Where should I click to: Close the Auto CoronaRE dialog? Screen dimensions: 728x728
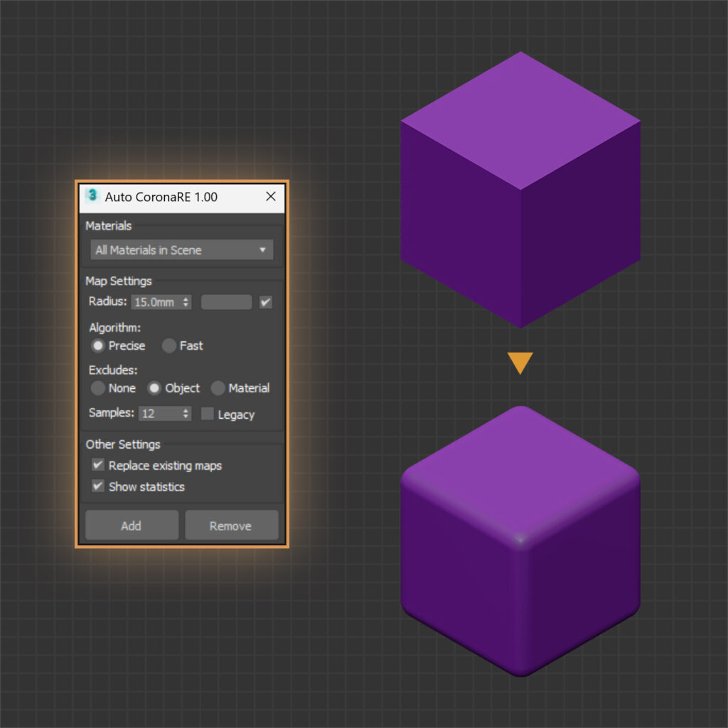271,196
